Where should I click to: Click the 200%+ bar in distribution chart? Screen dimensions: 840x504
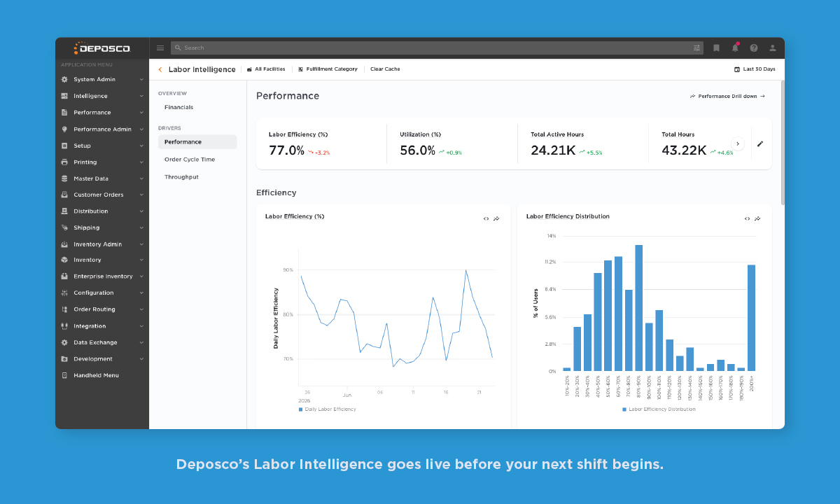click(x=751, y=318)
